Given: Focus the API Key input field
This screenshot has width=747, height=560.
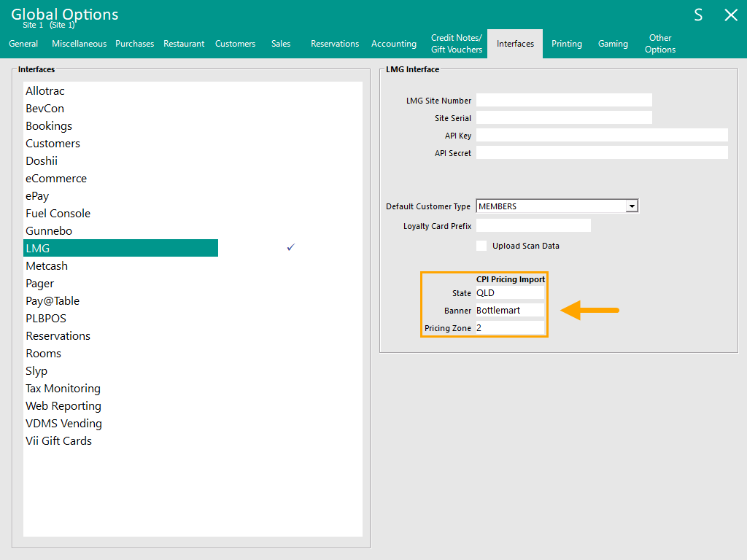Looking at the screenshot, I should [x=602, y=136].
